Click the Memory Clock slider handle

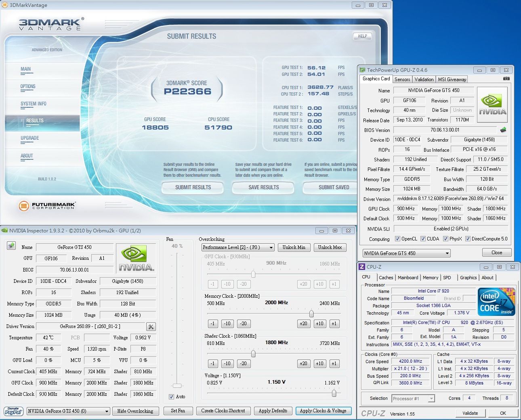click(x=311, y=313)
